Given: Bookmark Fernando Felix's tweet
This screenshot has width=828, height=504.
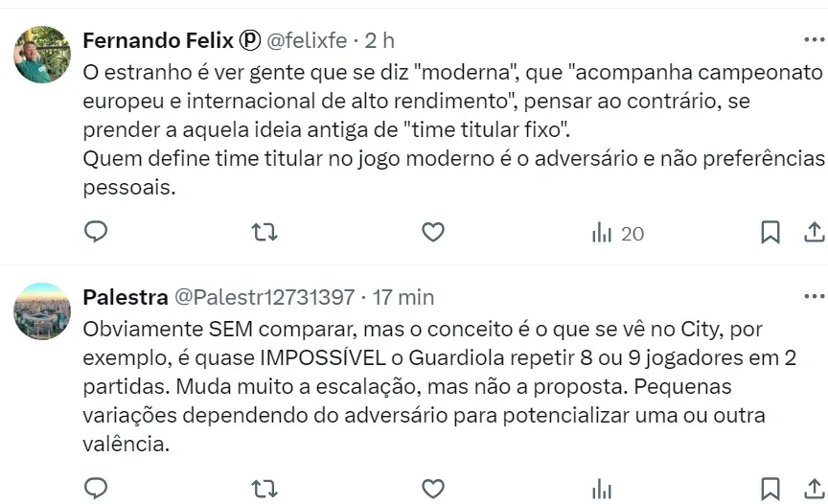Looking at the screenshot, I should coord(770,232).
